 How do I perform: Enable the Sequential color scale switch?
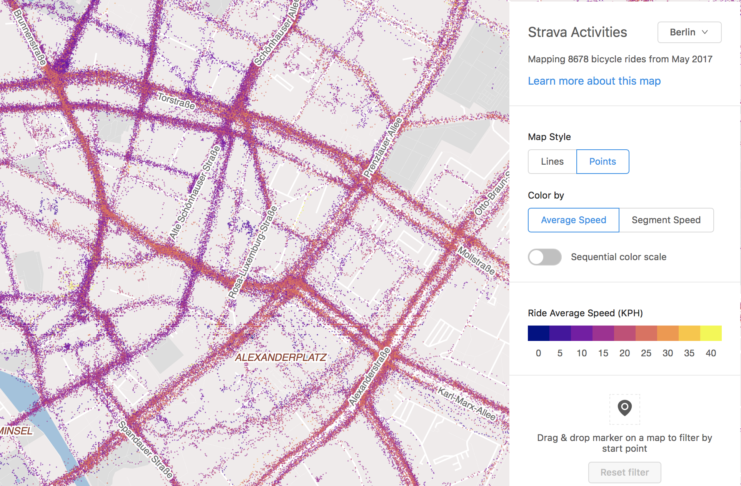(x=545, y=257)
